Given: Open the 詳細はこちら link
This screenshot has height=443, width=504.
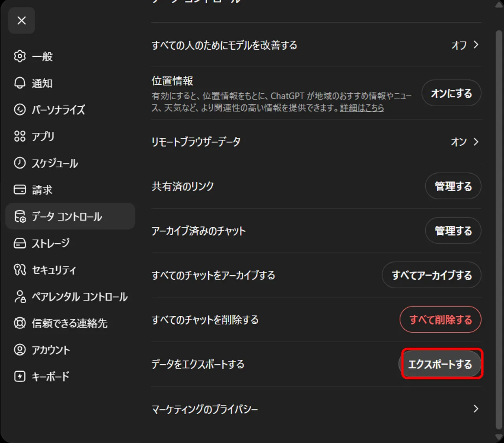Looking at the screenshot, I should click(x=362, y=108).
